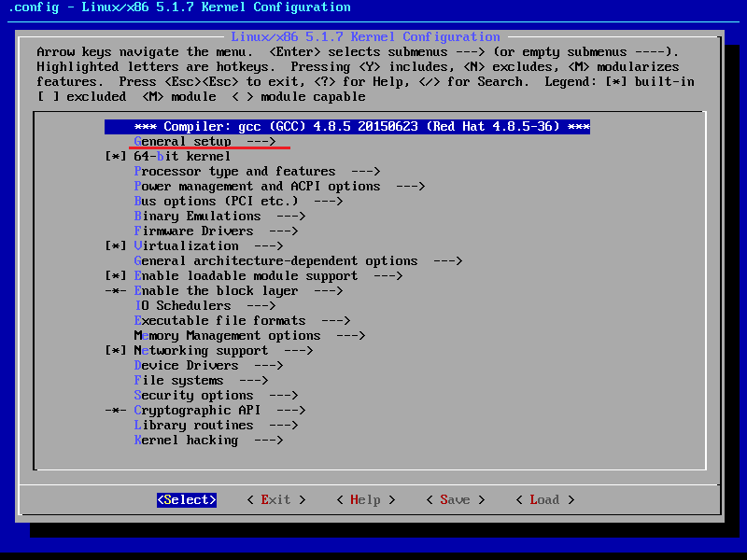Open Power management and ACPI options
747x560 pixels.
[x=279, y=186]
